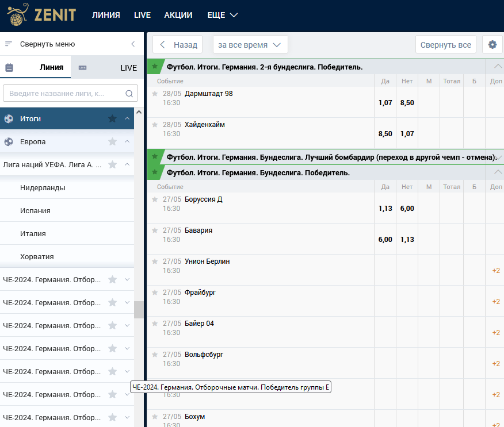Open the 'за все время' dropdown
Screen dimensions: 504x427
click(x=250, y=45)
